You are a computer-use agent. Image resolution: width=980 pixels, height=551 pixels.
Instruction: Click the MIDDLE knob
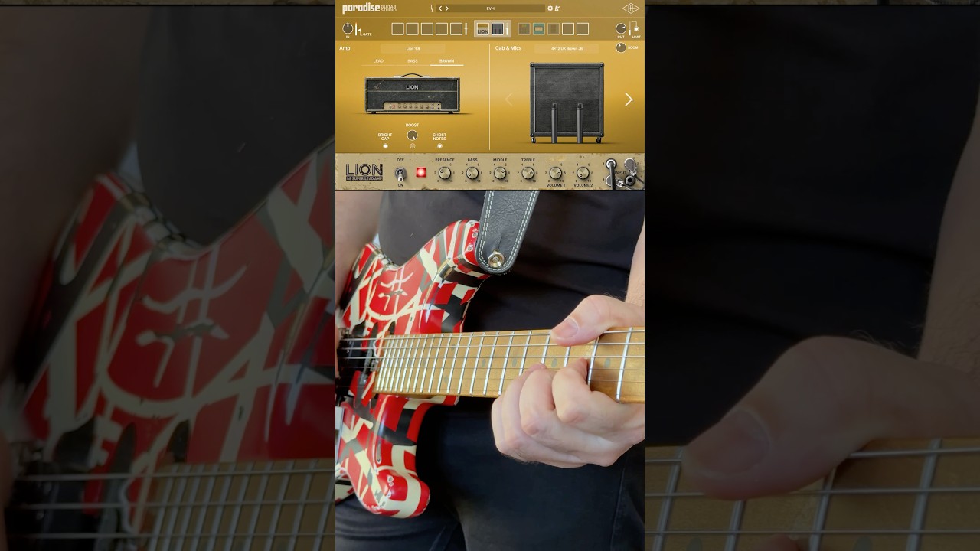[x=500, y=173]
